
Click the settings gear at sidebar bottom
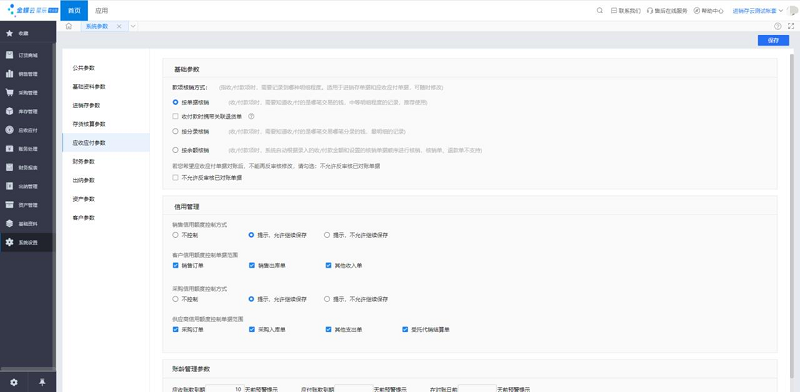click(x=14, y=382)
